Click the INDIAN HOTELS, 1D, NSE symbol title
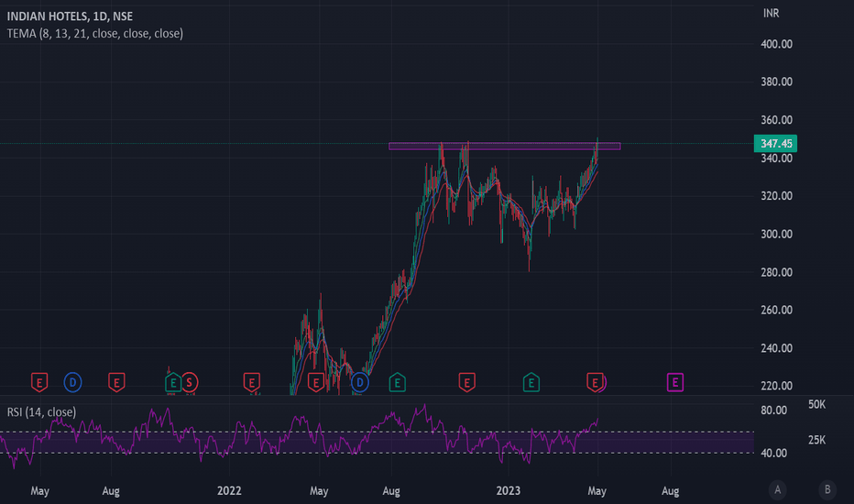The height and width of the screenshot is (504, 854). click(x=70, y=16)
